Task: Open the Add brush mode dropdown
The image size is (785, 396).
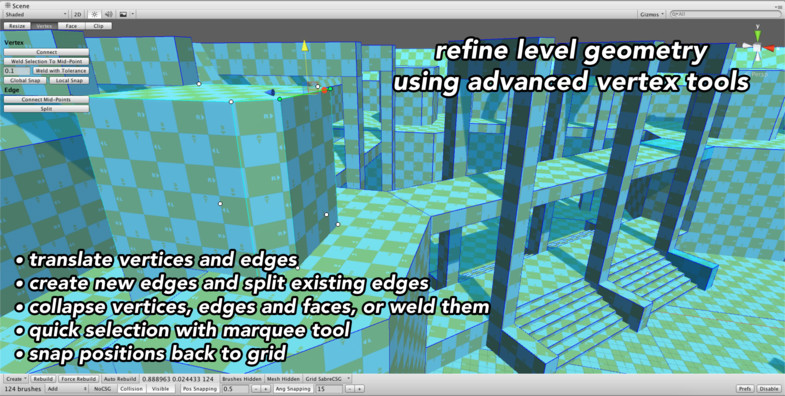Action: [x=67, y=388]
